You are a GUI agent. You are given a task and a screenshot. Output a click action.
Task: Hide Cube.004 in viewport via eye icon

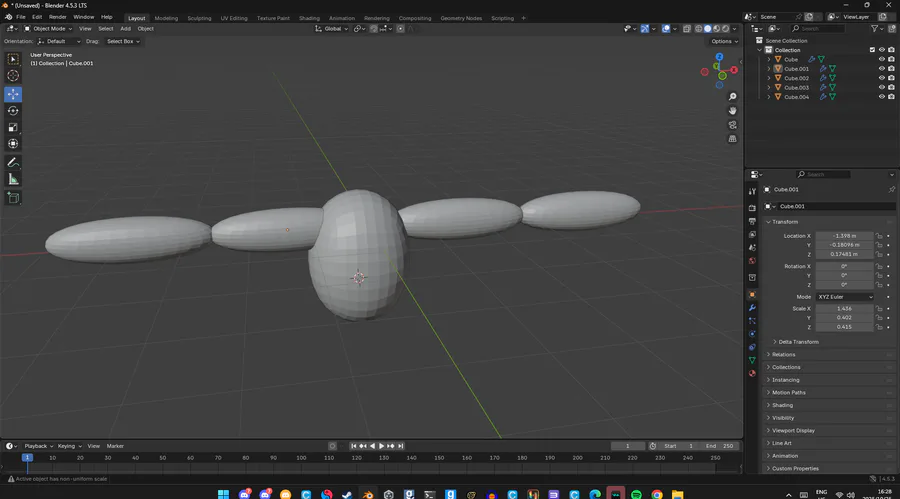[x=882, y=97]
